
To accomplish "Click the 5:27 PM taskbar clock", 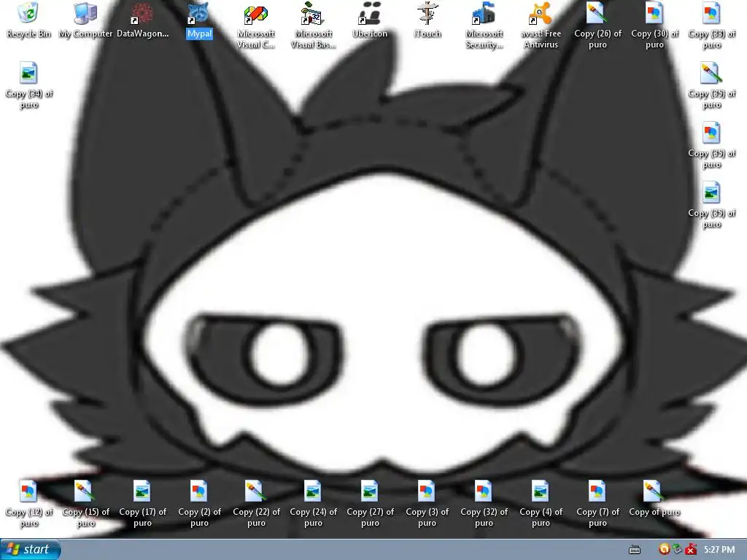I will (719, 550).
